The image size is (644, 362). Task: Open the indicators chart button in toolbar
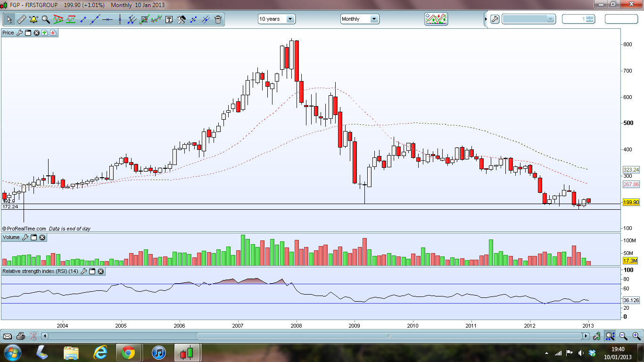tap(436, 19)
